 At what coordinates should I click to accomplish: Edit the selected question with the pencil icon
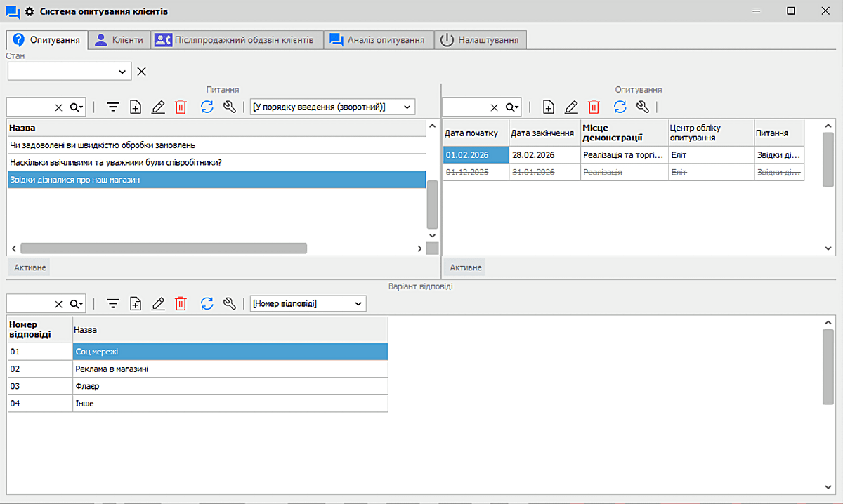(x=158, y=107)
